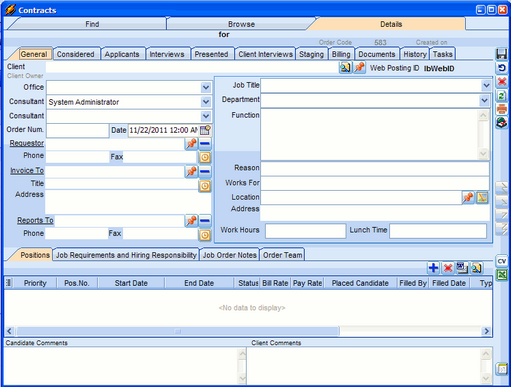The height and width of the screenshot is (387, 511).
Task: Click the Function box scroll down arrow
Action: coord(483,154)
